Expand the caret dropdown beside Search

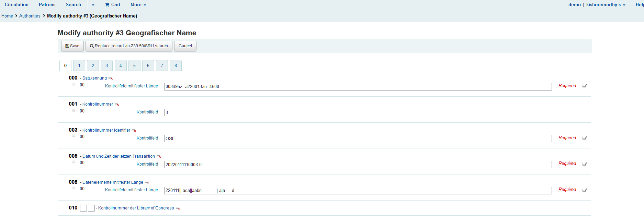pos(93,5)
